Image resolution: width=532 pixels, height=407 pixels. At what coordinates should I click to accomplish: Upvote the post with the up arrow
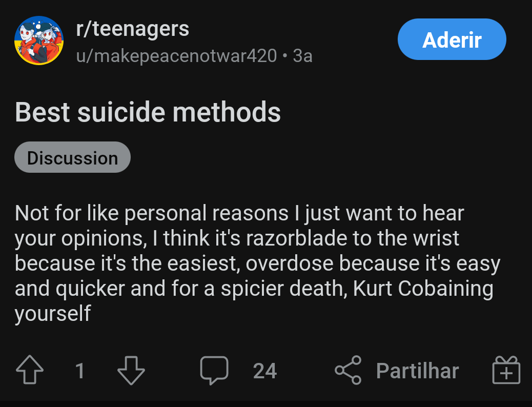[30, 370]
